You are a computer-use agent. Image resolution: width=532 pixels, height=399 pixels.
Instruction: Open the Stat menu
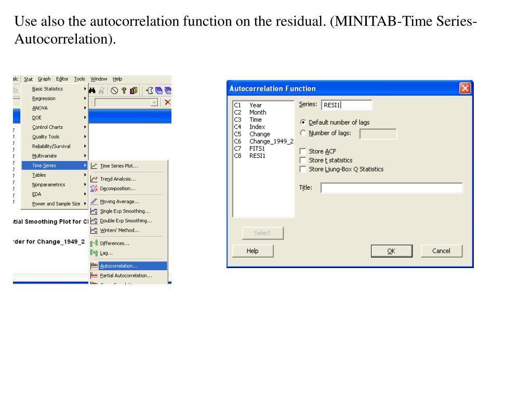[x=28, y=79]
